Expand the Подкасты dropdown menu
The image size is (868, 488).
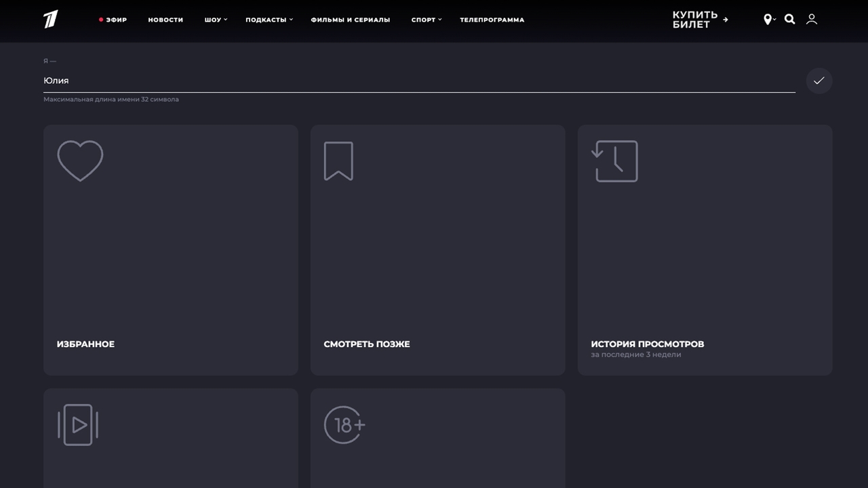269,20
